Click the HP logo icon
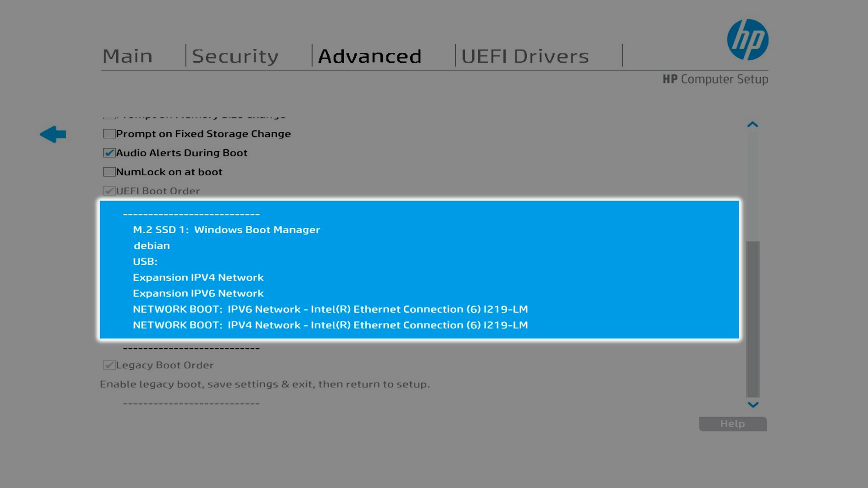Viewport: 868px width, 488px height. point(747,40)
